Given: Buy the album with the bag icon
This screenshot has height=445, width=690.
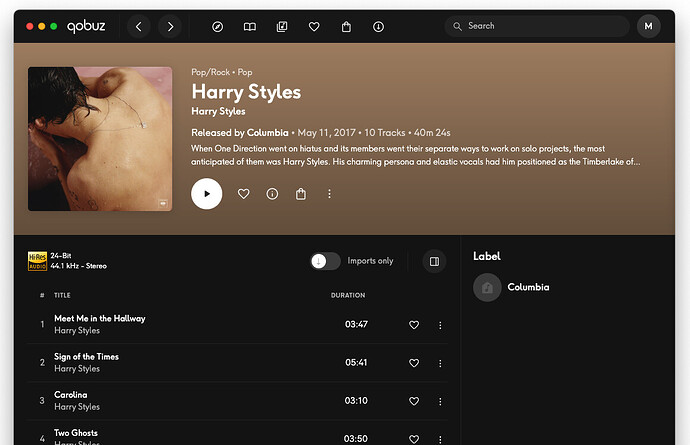Looking at the screenshot, I should [301, 194].
